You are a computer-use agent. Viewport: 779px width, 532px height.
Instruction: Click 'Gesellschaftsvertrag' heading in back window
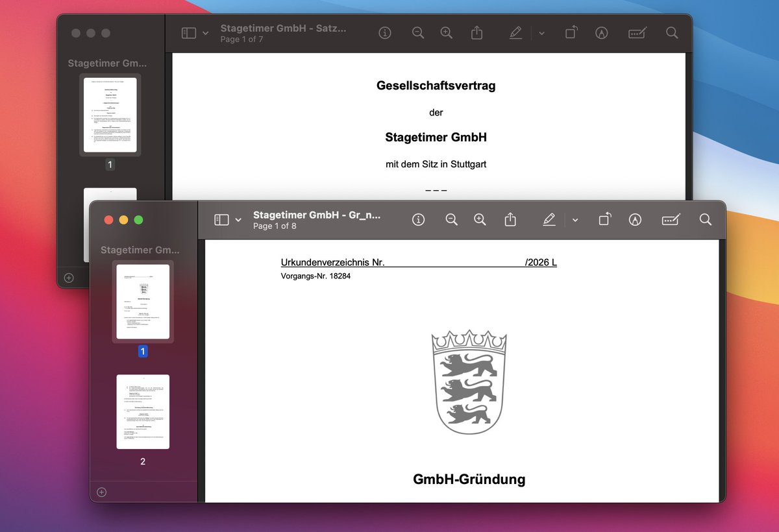tap(436, 85)
